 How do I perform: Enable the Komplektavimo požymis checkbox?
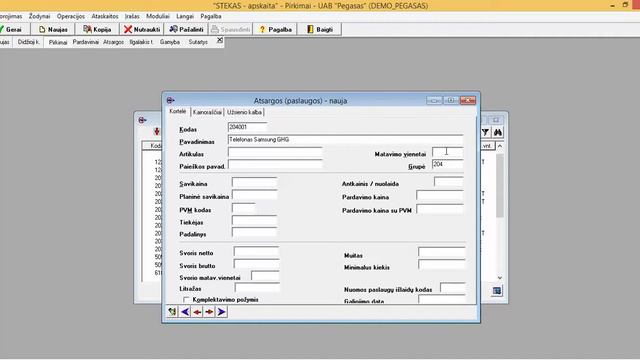point(187,300)
